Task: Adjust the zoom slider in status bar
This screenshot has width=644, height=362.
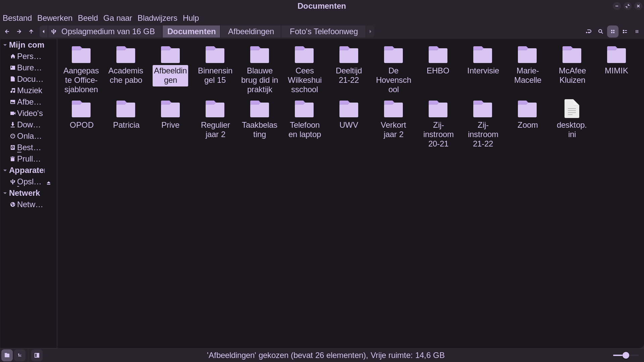Action: (626, 355)
